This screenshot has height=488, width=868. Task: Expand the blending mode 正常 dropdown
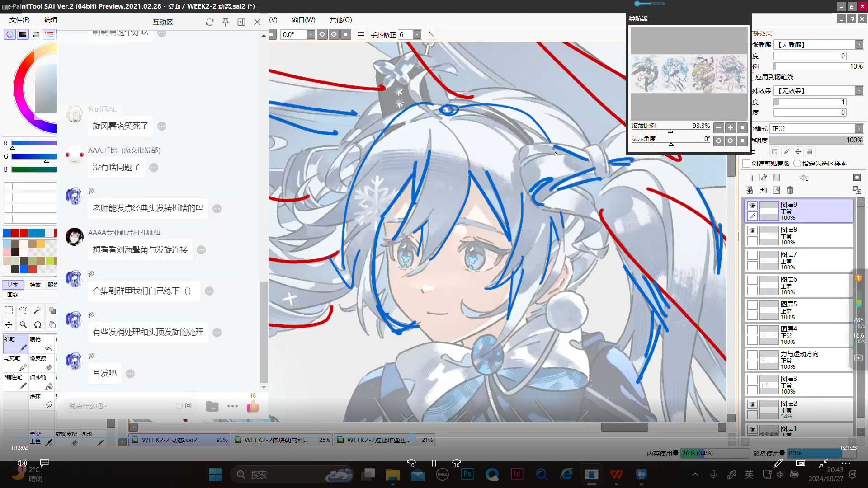pos(859,129)
